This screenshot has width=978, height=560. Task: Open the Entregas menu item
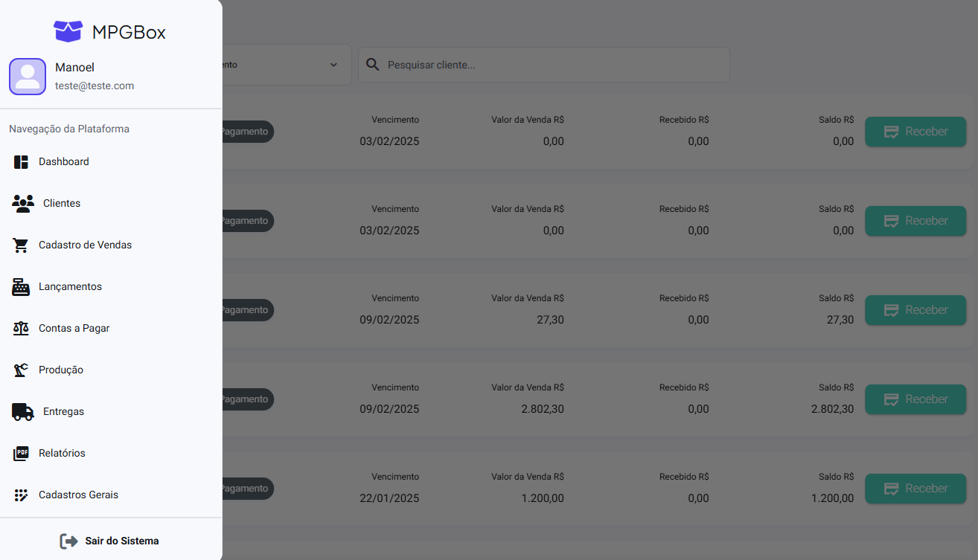click(x=63, y=412)
